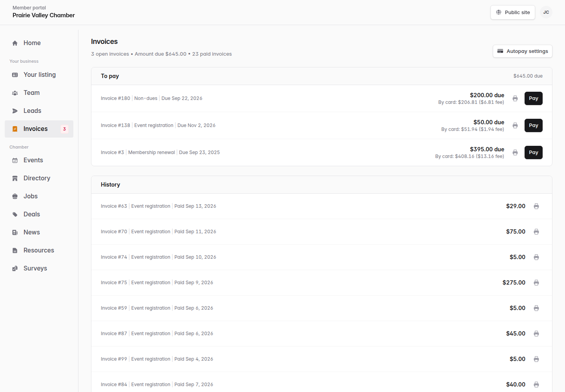This screenshot has width=565, height=392.
Task: Print Invoice #138 using printer icon
Action: pyautogui.click(x=515, y=125)
